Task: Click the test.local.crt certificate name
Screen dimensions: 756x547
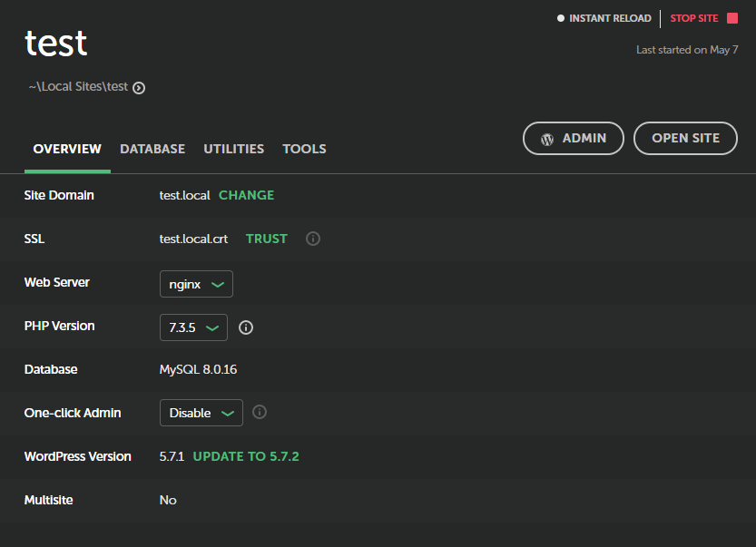Action: 193,239
